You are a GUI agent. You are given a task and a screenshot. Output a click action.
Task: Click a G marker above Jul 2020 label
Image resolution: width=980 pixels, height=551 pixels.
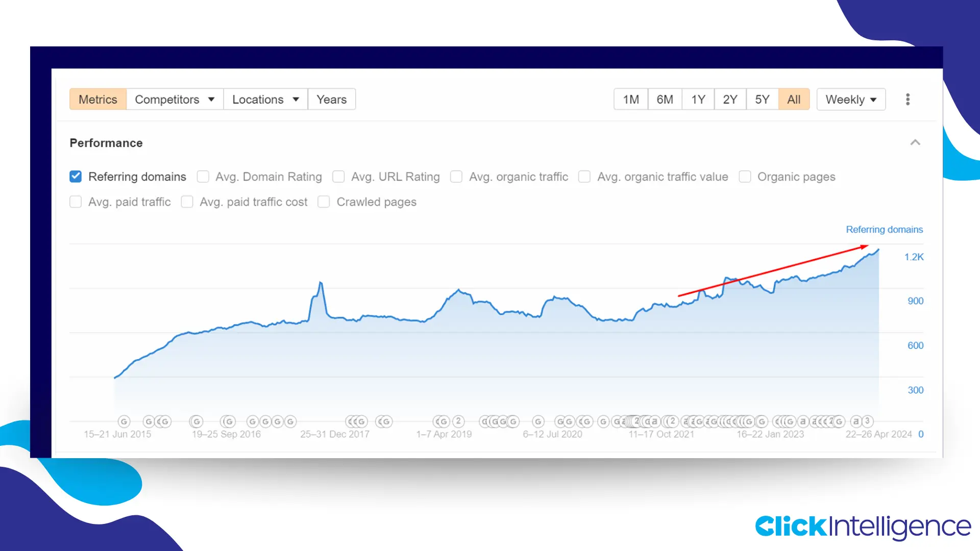click(x=538, y=422)
